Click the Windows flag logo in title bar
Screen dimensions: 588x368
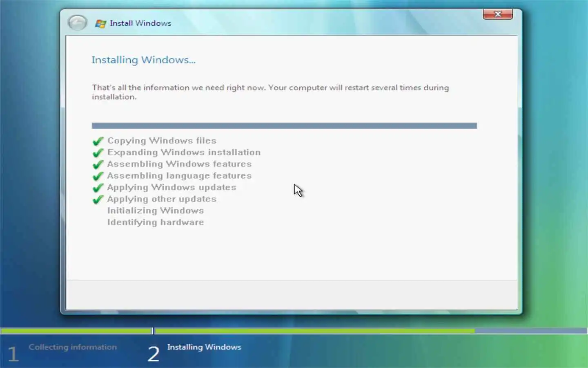pyautogui.click(x=100, y=24)
